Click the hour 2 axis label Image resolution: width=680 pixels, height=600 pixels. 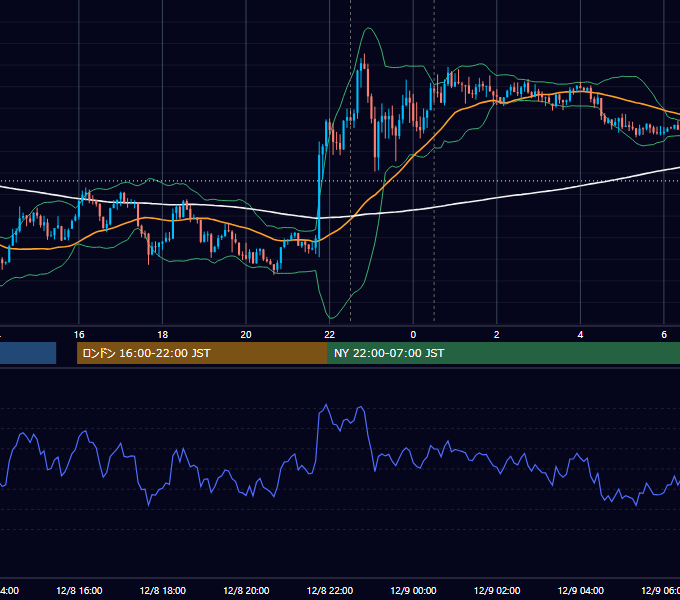pos(497,335)
